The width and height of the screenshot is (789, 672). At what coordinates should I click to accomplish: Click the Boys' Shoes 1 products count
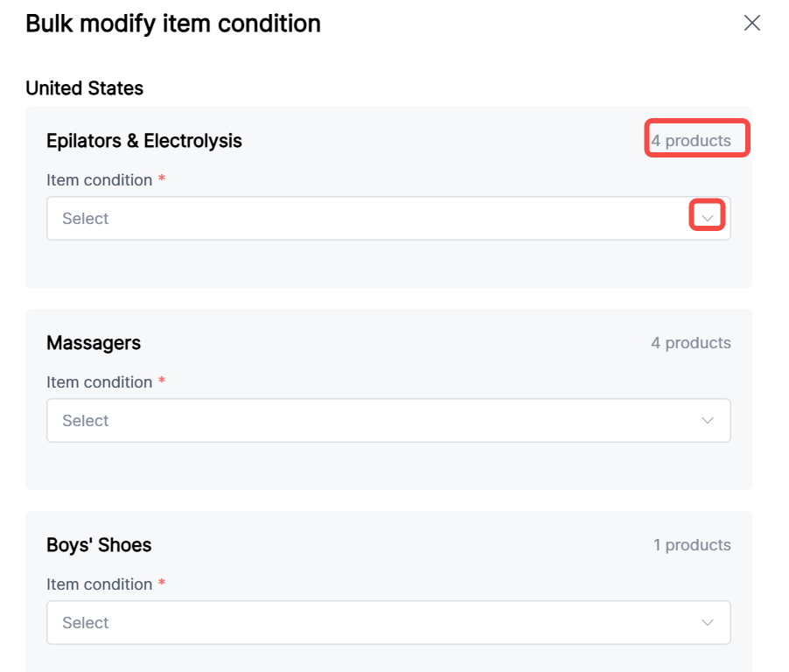pyautogui.click(x=692, y=545)
